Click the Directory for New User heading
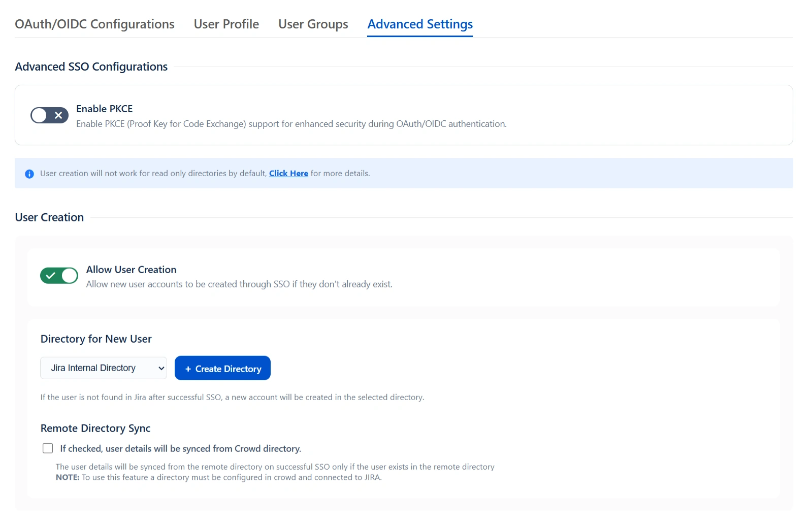This screenshot has width=812, height=527. [x=96, y=339]
